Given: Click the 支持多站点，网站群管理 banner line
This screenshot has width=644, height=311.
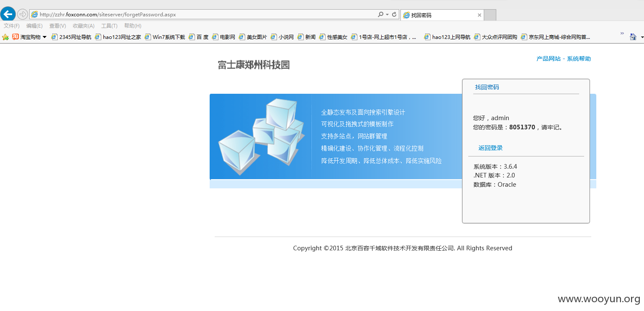Looking at the screenshot, I should [x=354, y=136].
